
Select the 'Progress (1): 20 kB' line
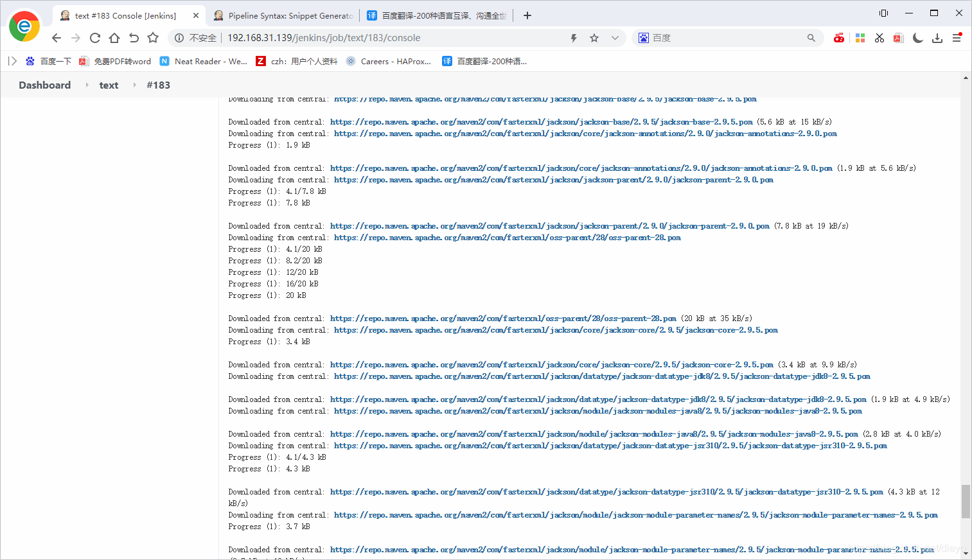(x=267, y=295)
